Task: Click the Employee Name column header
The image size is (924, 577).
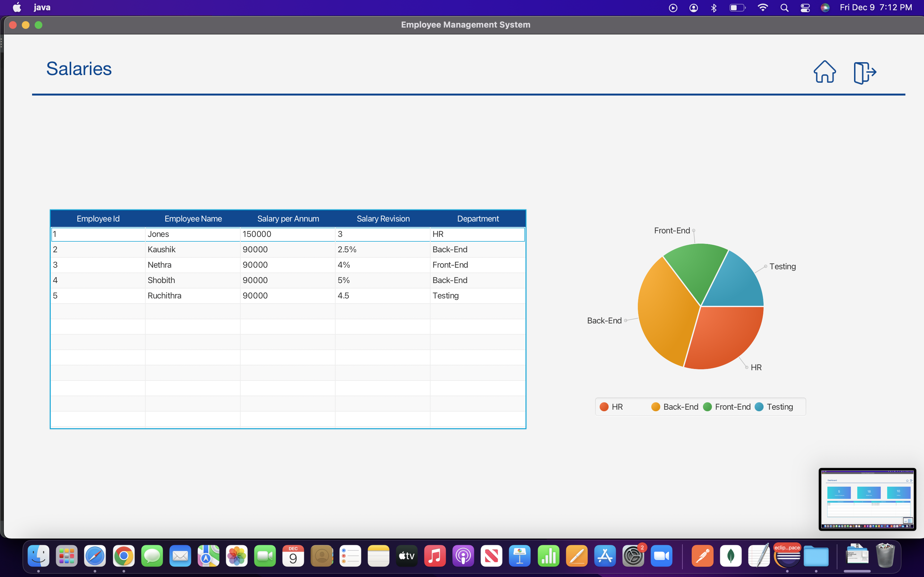Action: (193, 219)
